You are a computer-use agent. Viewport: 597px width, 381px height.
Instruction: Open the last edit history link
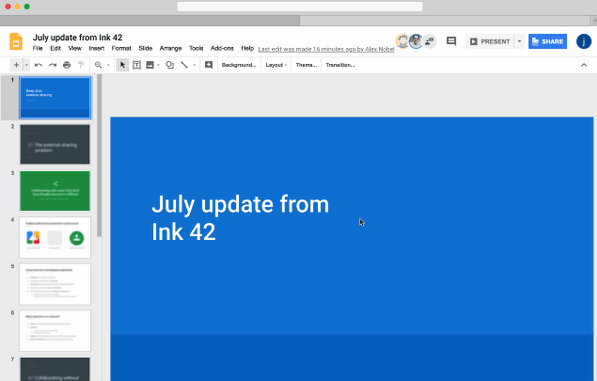(326, 49)
